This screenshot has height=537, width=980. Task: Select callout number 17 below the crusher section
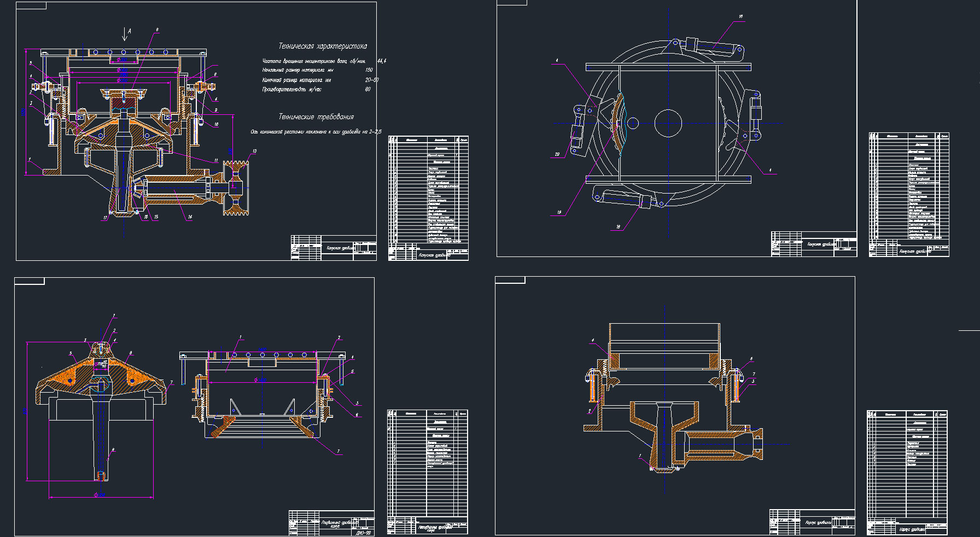pos(106,218)
